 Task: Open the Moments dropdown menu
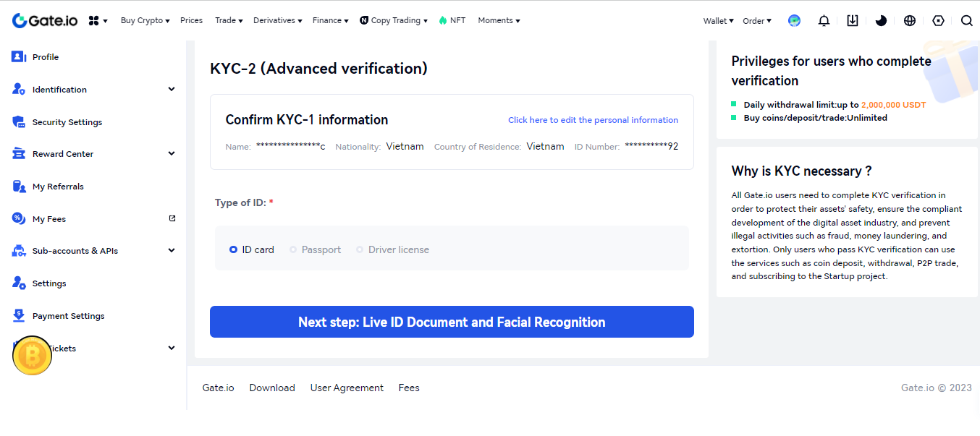click(499, 20)
